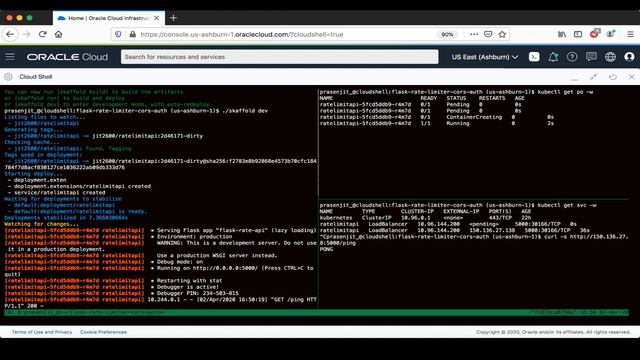Open the page actions ellipsis menu

(473, 34)
